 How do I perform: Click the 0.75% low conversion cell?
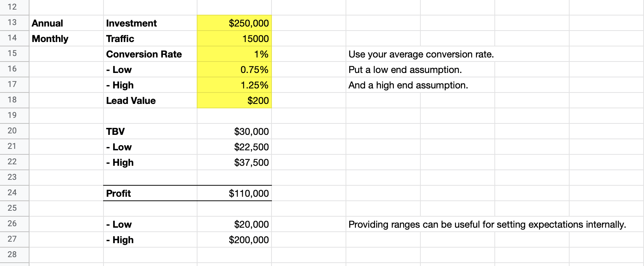[x=234, y=70]
